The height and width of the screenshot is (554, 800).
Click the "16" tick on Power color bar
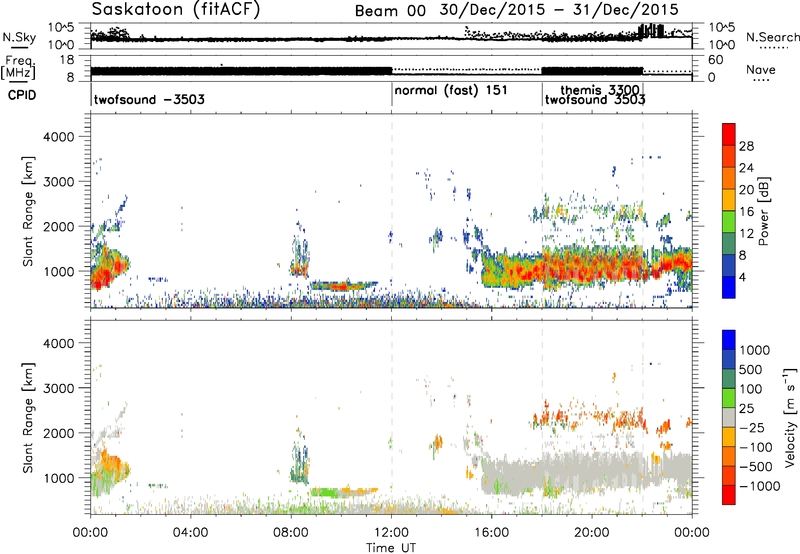[746, 212]
